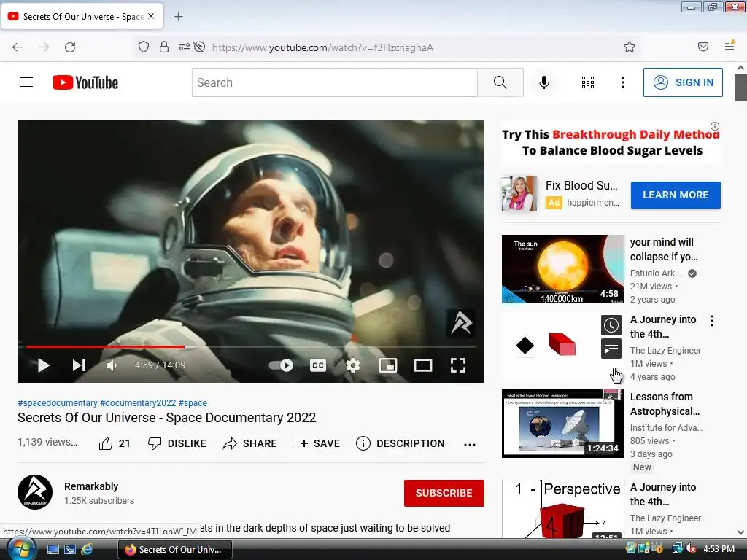Image resolution: width=747 pixels, height=560 pixels.
Task: Show desktop from quick launch
Action: pos(53,549)
